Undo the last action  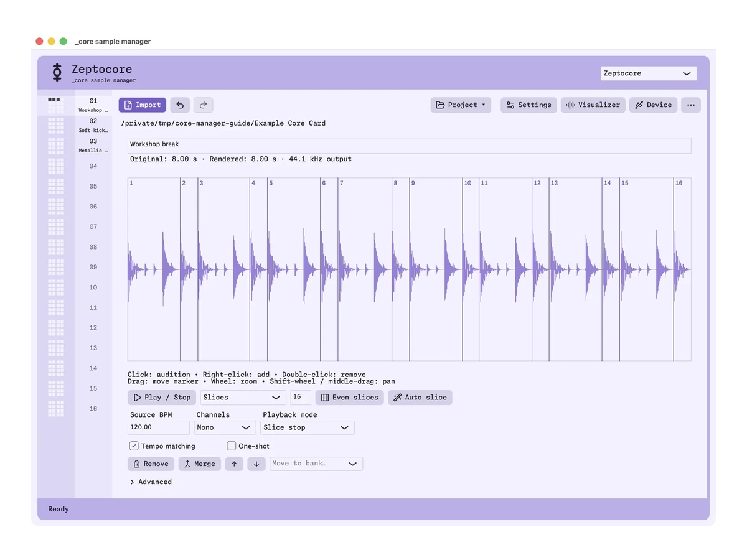pos(180,105)
